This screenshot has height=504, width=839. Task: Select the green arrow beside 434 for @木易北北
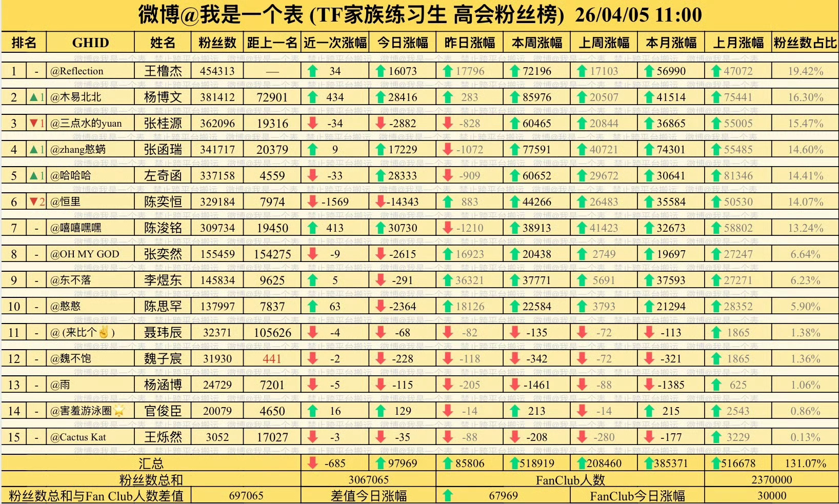(x=313, y=96)
